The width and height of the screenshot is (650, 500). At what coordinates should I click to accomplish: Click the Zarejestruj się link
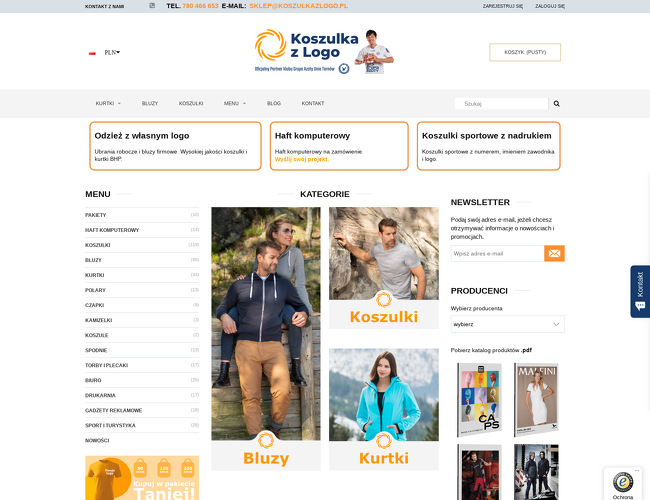[x=502, y=6]
